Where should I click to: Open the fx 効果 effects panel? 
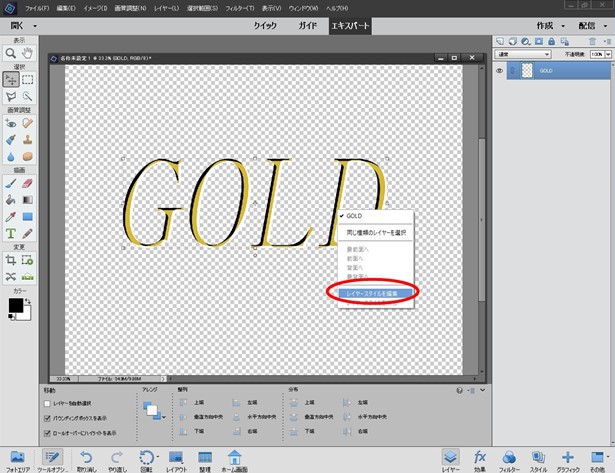[x=480, y=461]
